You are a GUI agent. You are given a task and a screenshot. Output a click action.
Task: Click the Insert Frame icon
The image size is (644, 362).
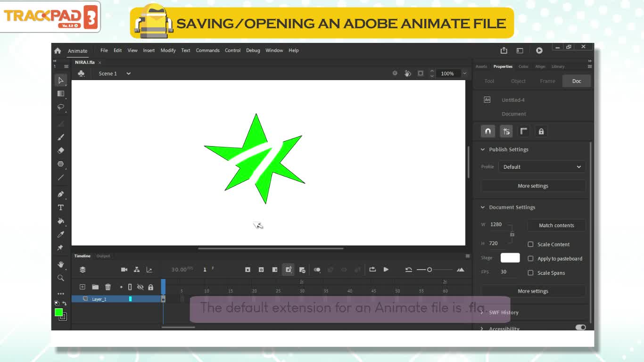click(275, 270)
